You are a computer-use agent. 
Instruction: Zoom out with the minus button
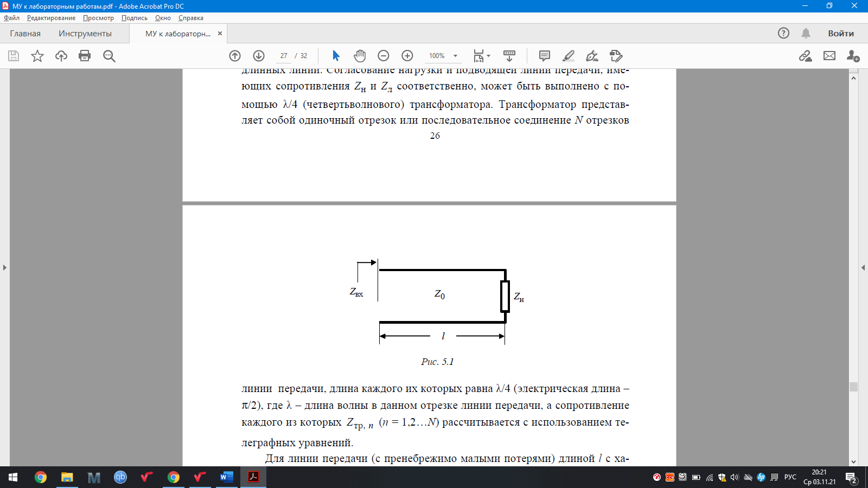[x=384, y=56]
